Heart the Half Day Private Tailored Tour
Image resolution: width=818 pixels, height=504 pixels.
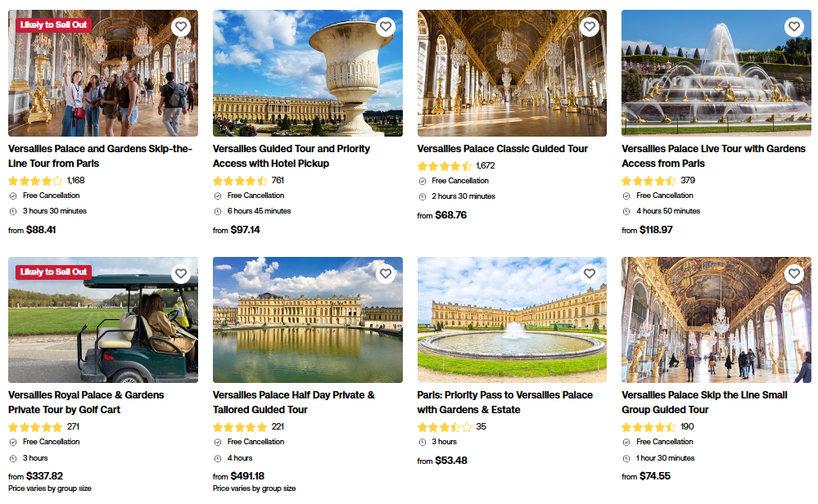pyautogui.click(x=386, y=274)
